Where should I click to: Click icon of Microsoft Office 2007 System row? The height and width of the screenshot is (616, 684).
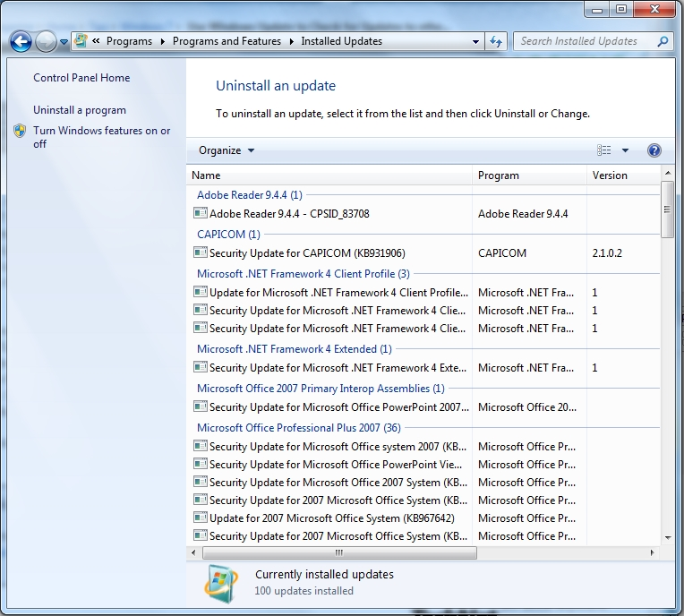click(x=201, y=481)
